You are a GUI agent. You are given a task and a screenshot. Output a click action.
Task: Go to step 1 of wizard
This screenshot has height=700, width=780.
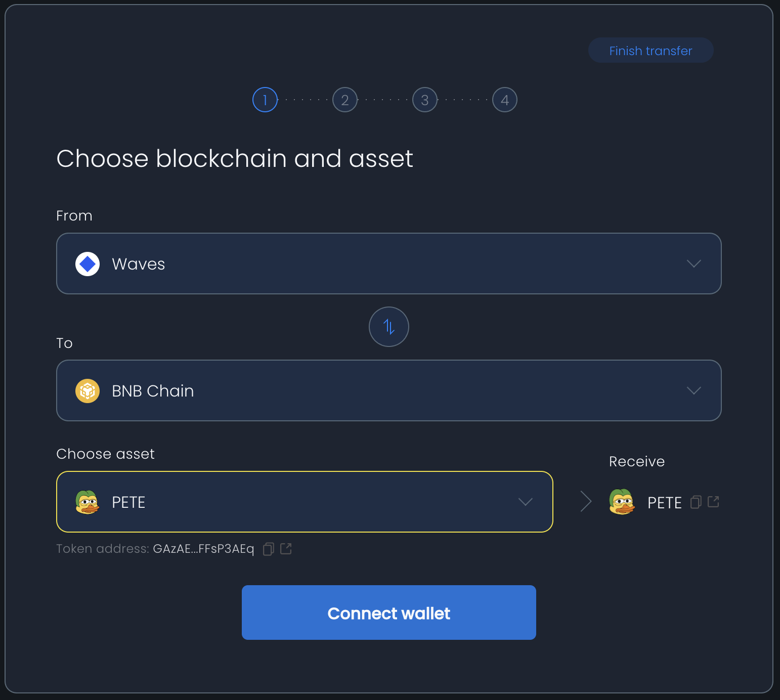(x=265, y=100)
